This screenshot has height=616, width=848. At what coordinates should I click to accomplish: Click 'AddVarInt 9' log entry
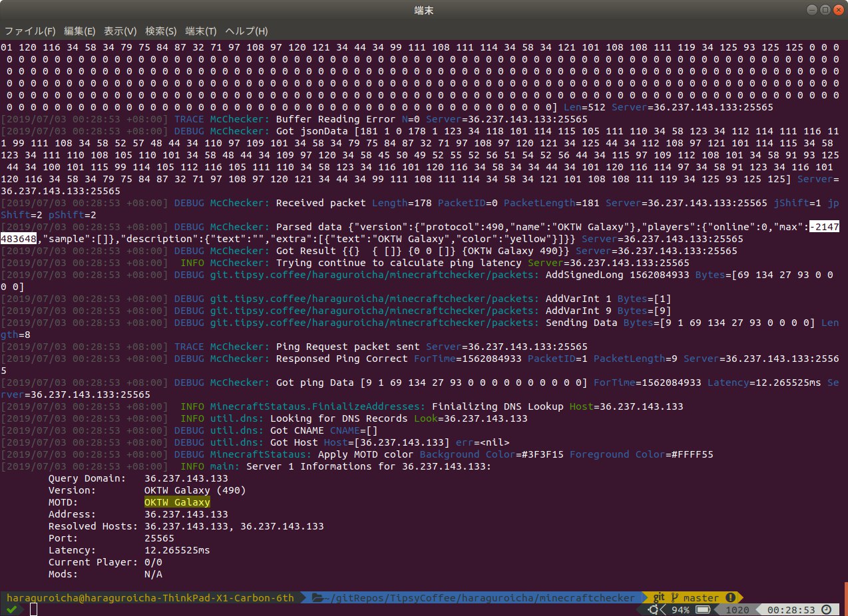[x=578, y=311]
